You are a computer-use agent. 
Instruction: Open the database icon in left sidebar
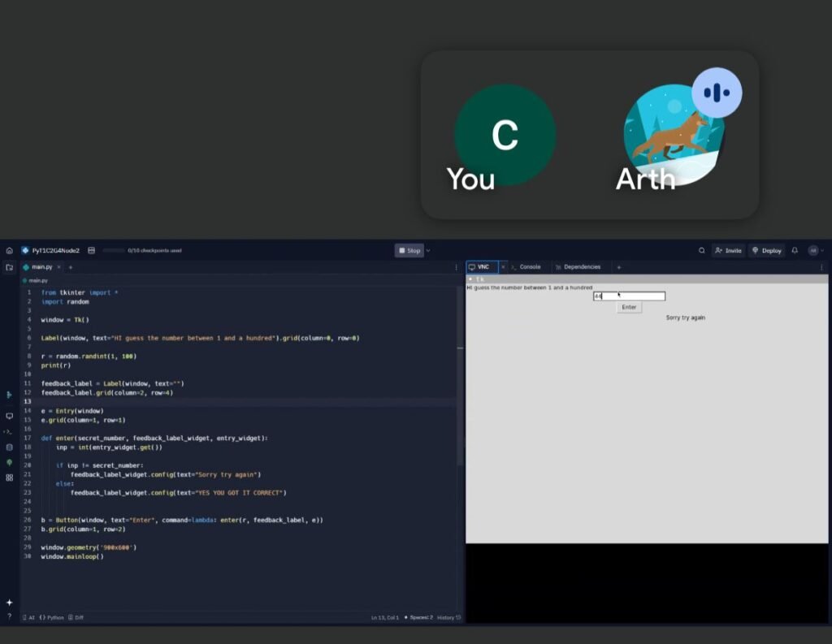point(9,447)
